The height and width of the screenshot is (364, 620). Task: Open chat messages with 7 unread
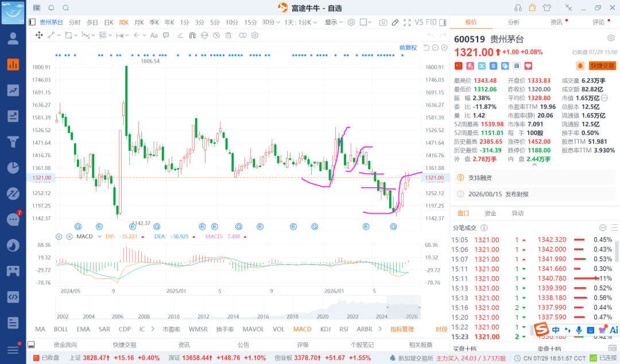[13, 219]
